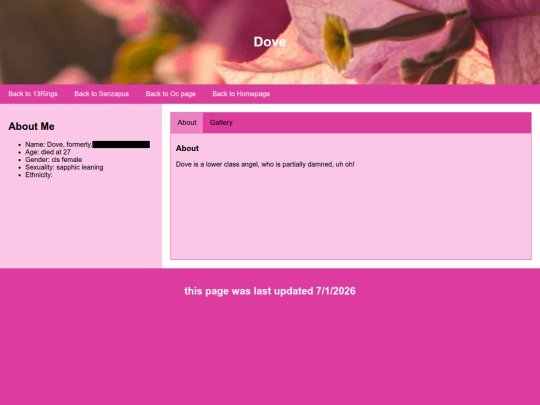Click the Dove page title
The width and height of the screenshot is (540, 405).
pos(270,42)
